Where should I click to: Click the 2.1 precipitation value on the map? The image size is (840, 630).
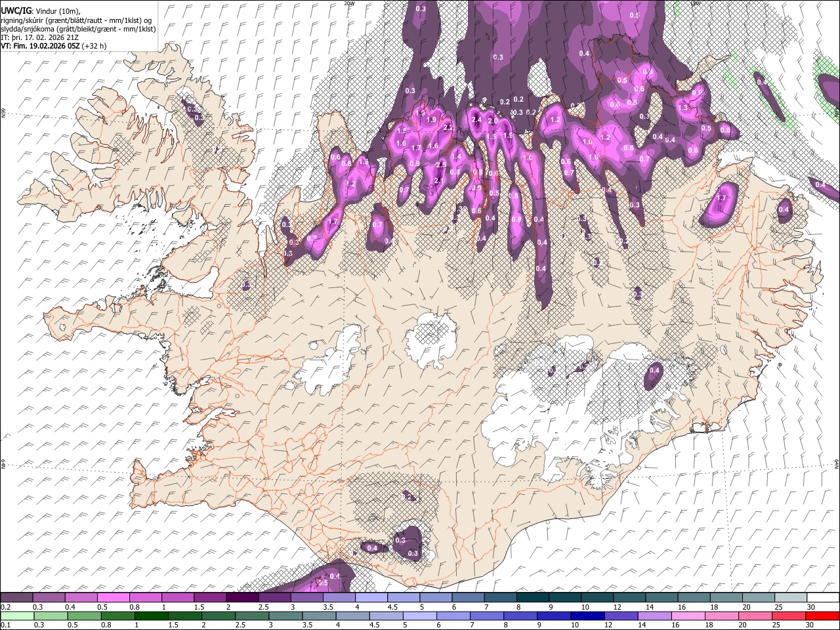coord(438,180)
